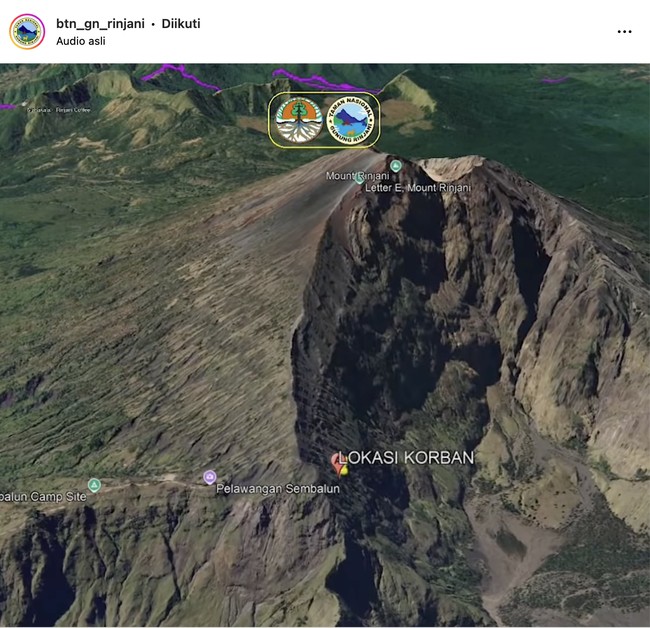Click the forestry ministry tree logo
The image size is (650, 628).
pos(298,121)
